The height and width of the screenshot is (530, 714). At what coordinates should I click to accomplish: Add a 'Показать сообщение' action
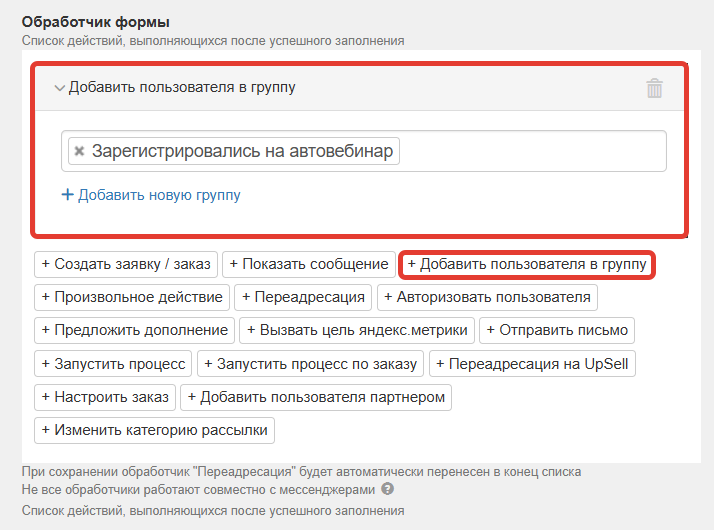click(309, 264)
